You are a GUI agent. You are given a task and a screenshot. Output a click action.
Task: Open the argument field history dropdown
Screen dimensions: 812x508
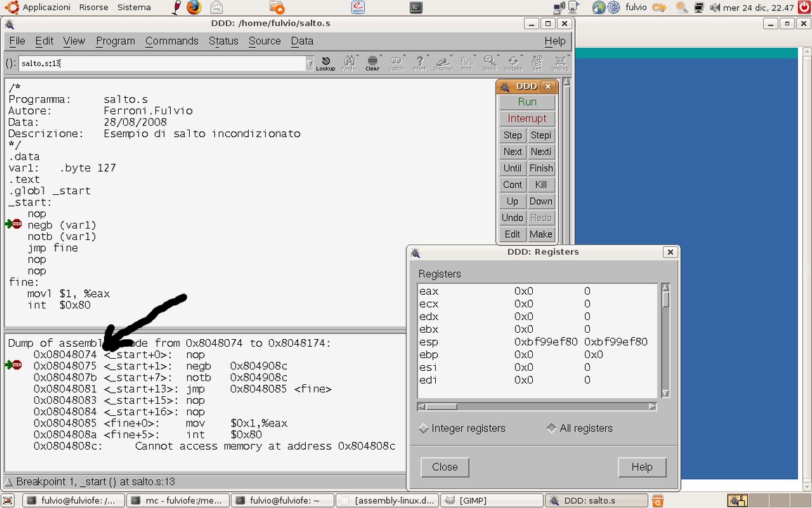pyautogui.click(x=309, y=63)
